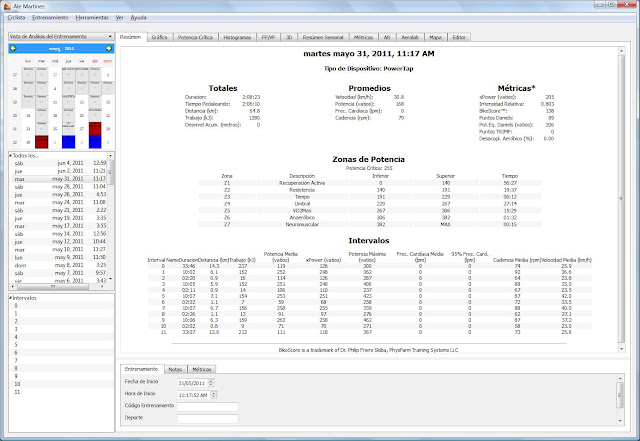Open the Herramientas menu
640x441 pixels.
click(x=92, y=18)
